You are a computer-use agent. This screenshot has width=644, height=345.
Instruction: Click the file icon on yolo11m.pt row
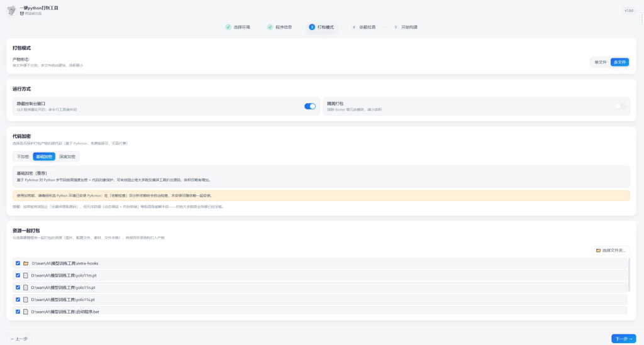point(25,275)
